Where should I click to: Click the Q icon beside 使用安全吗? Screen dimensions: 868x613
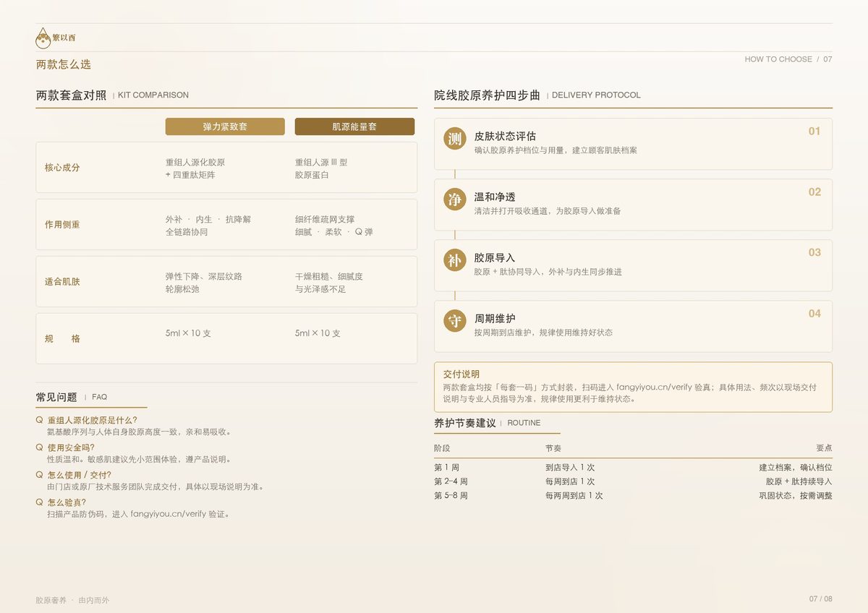click(39, 447)
